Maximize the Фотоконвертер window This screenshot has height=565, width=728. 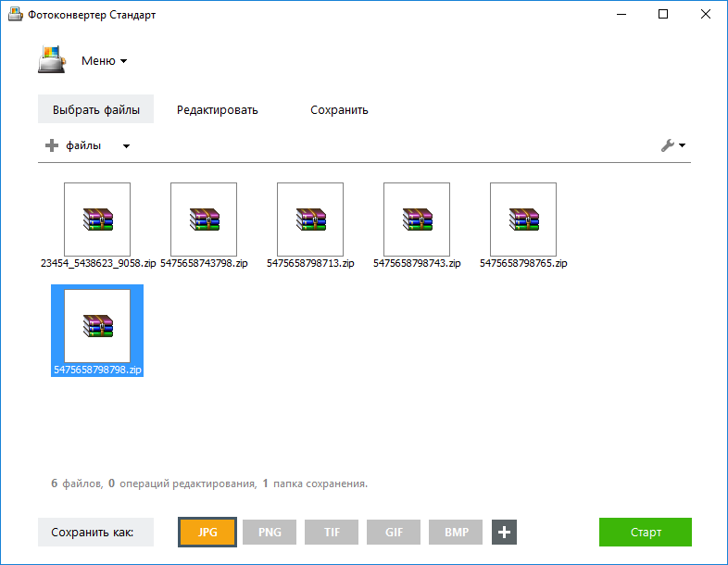(x=663, y=15)
